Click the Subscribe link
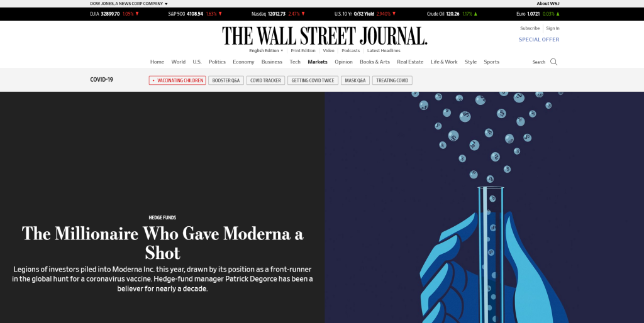 [530, 28]
